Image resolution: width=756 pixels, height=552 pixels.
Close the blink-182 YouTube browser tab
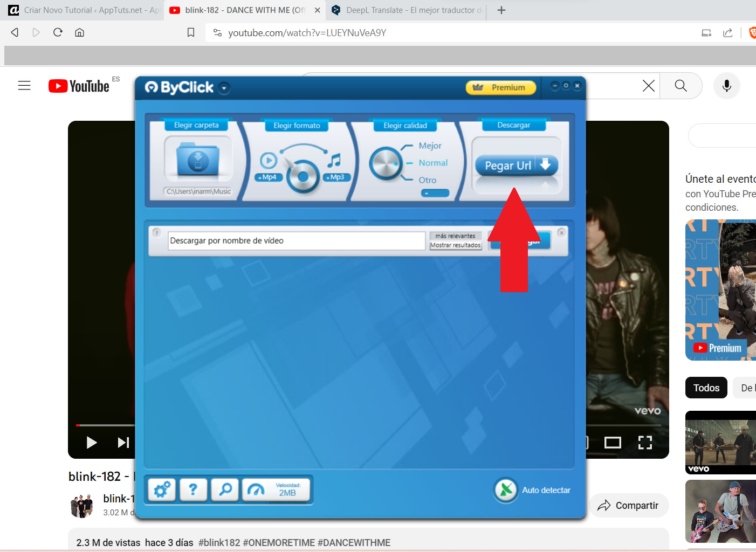pyautogui.click(x=317, y=10)
